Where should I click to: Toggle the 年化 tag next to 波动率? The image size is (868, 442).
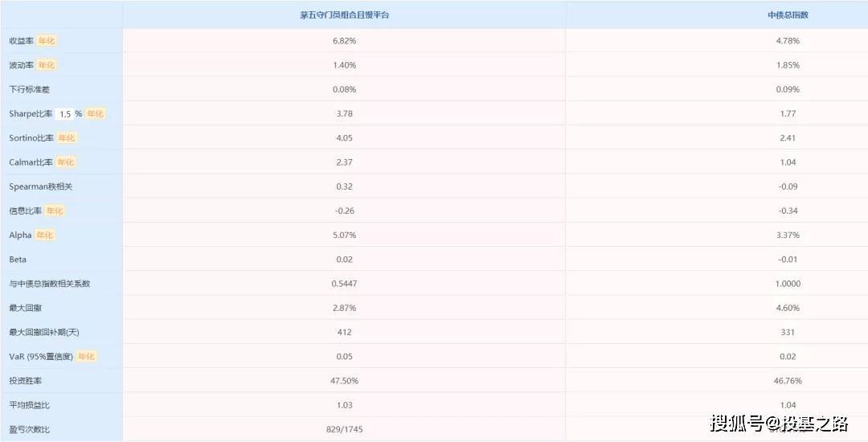[x=47, y=65]
